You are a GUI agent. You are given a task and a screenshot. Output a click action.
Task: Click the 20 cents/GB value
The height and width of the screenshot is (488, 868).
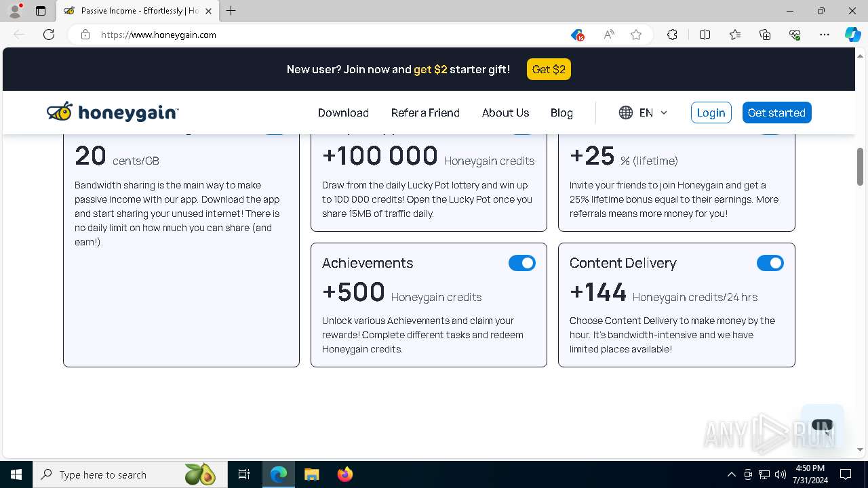tap(117, 157)
